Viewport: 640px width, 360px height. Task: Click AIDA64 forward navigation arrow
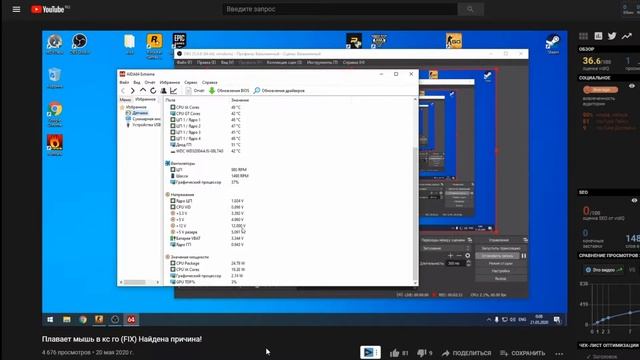[x=133, y=91]
